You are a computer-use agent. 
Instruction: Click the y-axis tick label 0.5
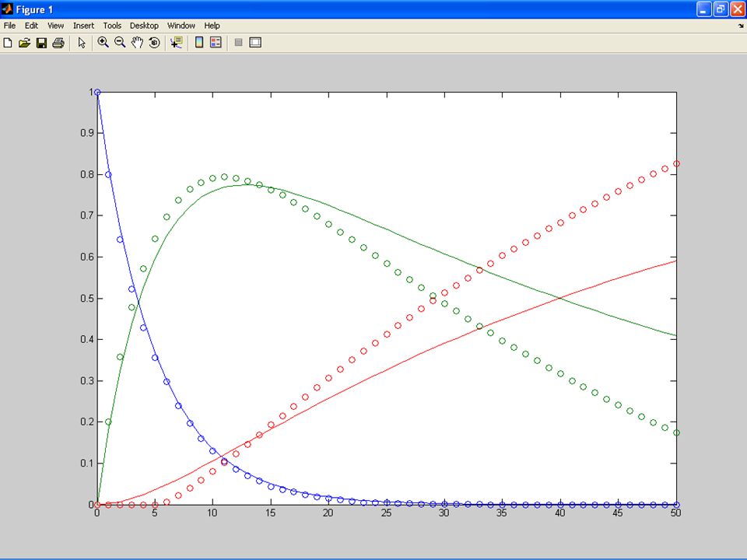click(87, 298)
